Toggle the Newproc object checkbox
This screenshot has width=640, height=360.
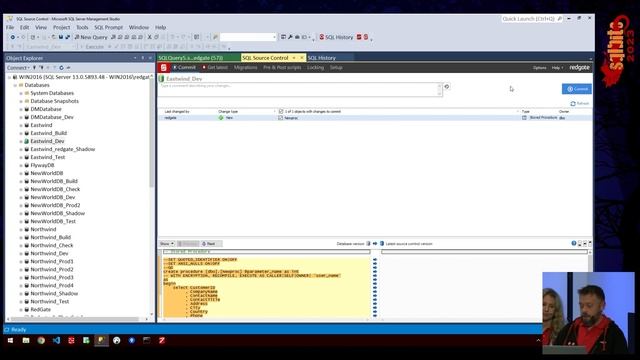tap(280, 118)
